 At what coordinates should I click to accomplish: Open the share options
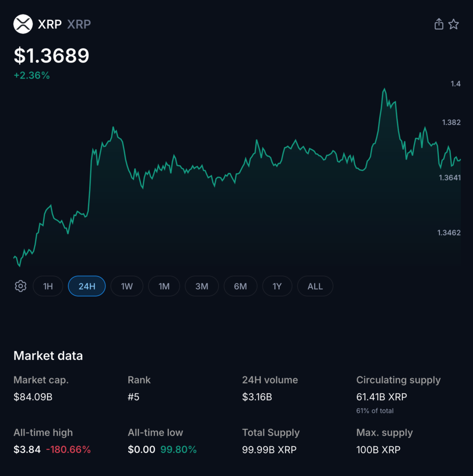click(x=439, y=24)
